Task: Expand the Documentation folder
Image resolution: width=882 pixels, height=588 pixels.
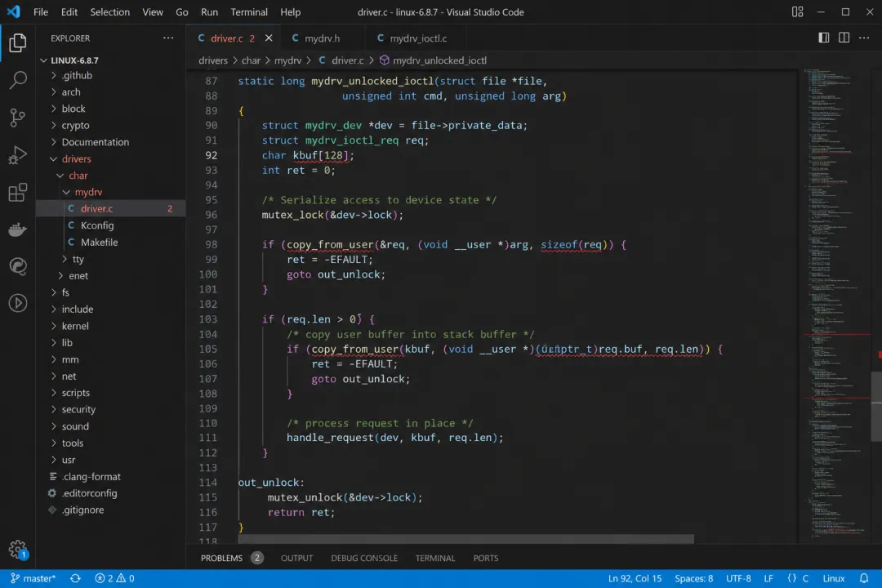Action: (x=111, y=142)
